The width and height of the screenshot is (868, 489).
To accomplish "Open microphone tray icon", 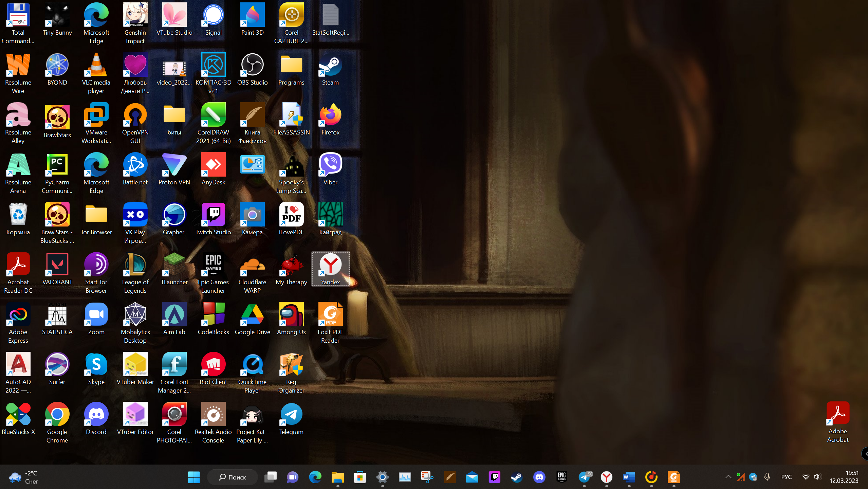I will (x=767, y=477).
